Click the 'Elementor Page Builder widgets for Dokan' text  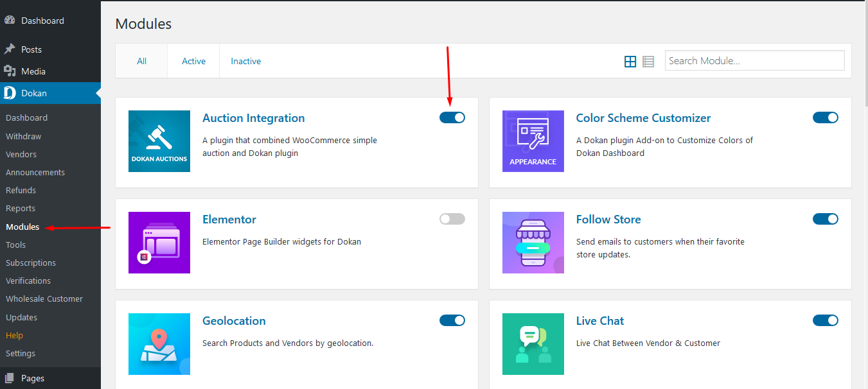(x=282, y=242)
